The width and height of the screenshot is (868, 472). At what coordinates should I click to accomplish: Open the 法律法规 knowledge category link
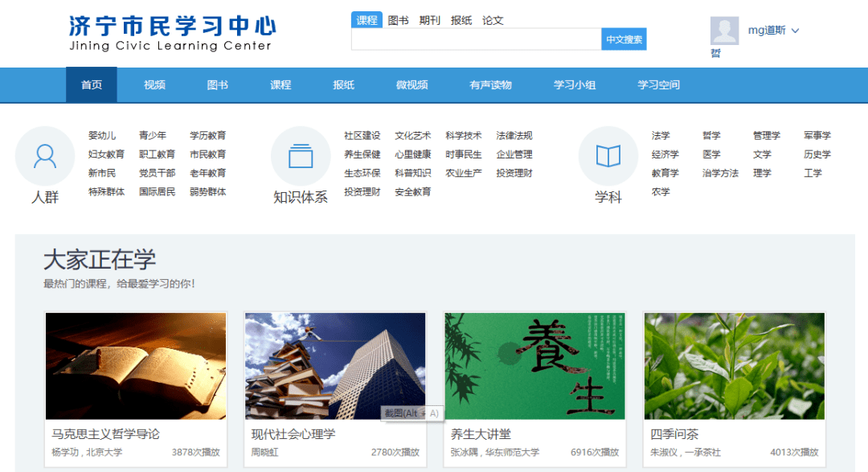click(x=514, y=136)
